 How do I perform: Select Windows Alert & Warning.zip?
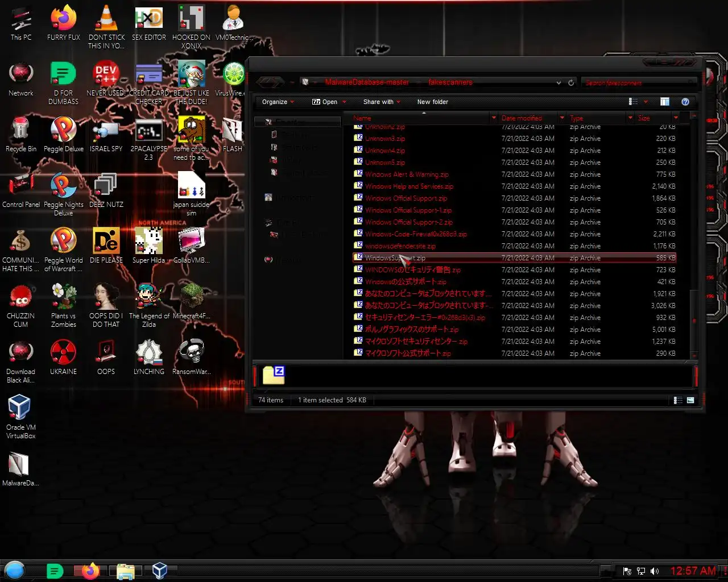click(515, 174)
